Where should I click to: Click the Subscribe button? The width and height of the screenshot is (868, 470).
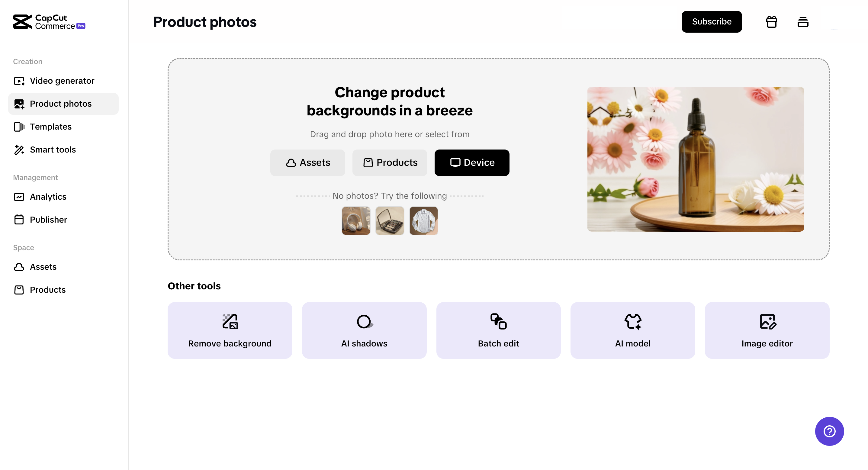(711, 21)
